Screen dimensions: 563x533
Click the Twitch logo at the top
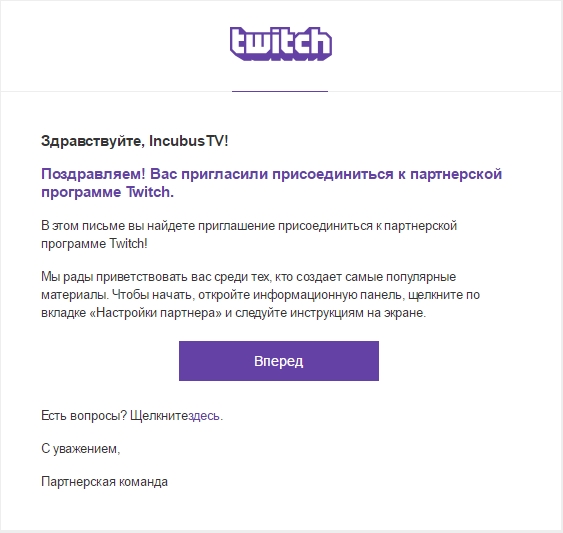click(280, 43)
